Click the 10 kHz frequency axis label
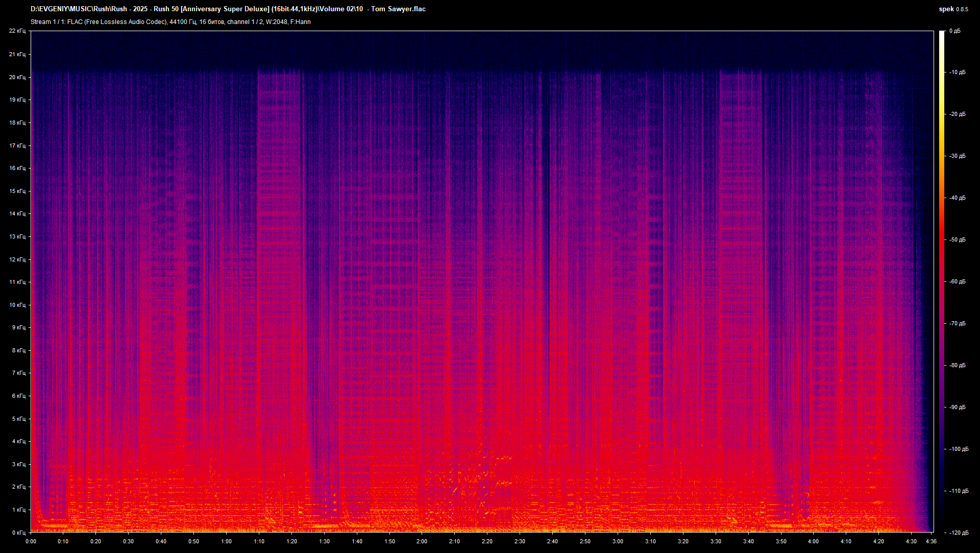 click(17, 305)
